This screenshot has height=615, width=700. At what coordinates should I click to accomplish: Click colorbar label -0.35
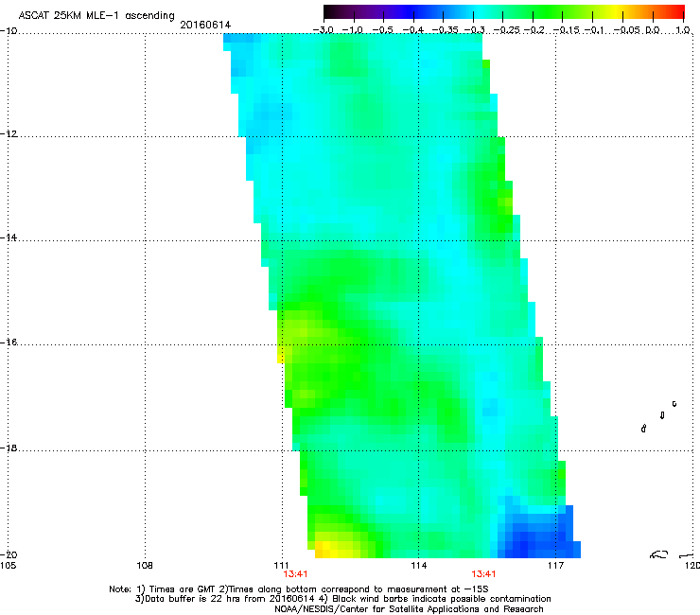(445, 30)
